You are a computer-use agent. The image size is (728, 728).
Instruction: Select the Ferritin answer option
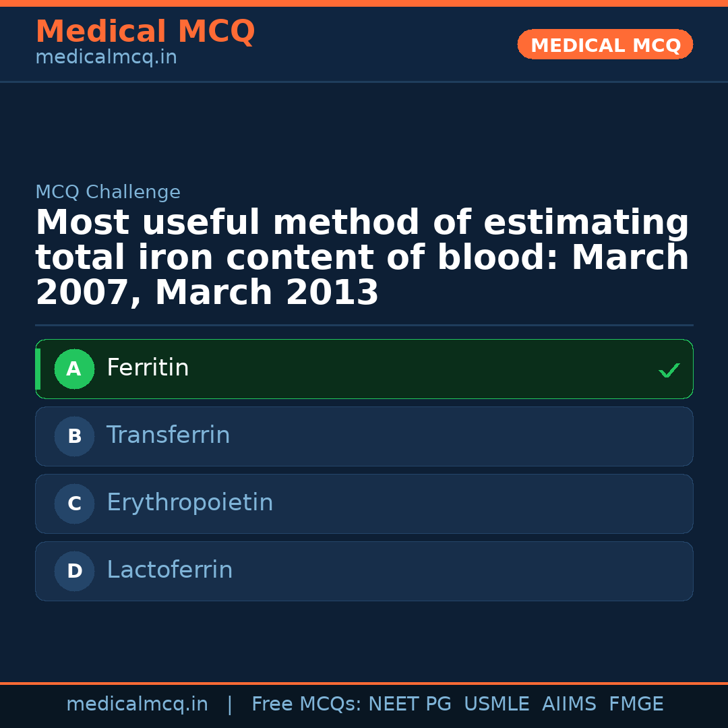point(364,369)
